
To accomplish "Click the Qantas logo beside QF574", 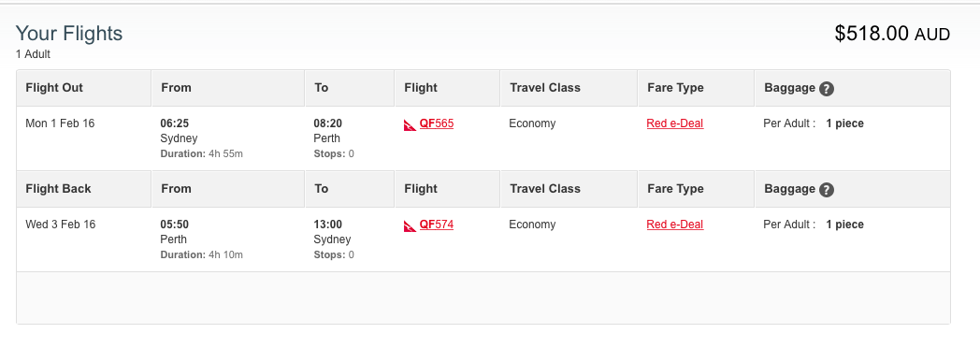I will (x=410, y=226).
